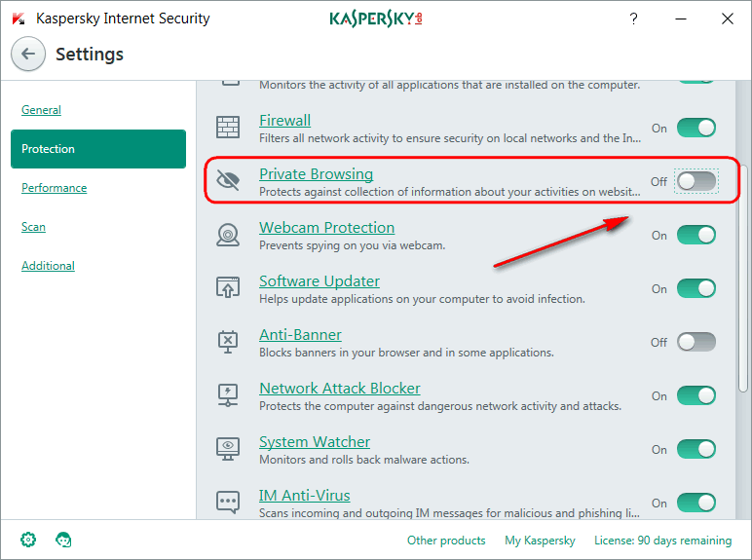Open the General settings section
Image resolution: width=752 pixels, height=560 pixels.
(x=41, y=110)
